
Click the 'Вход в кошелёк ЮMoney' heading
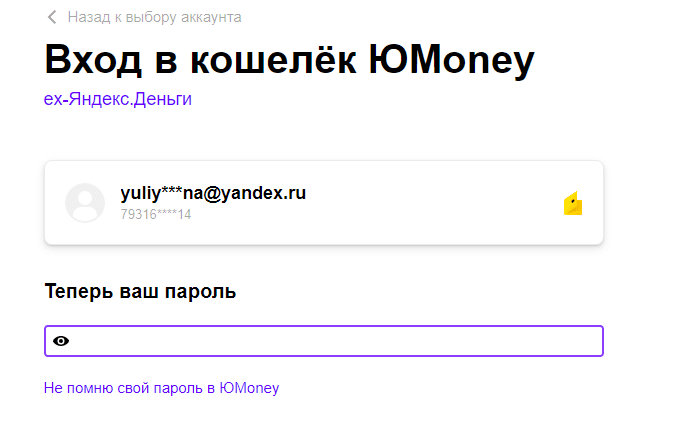click(290, 60)
